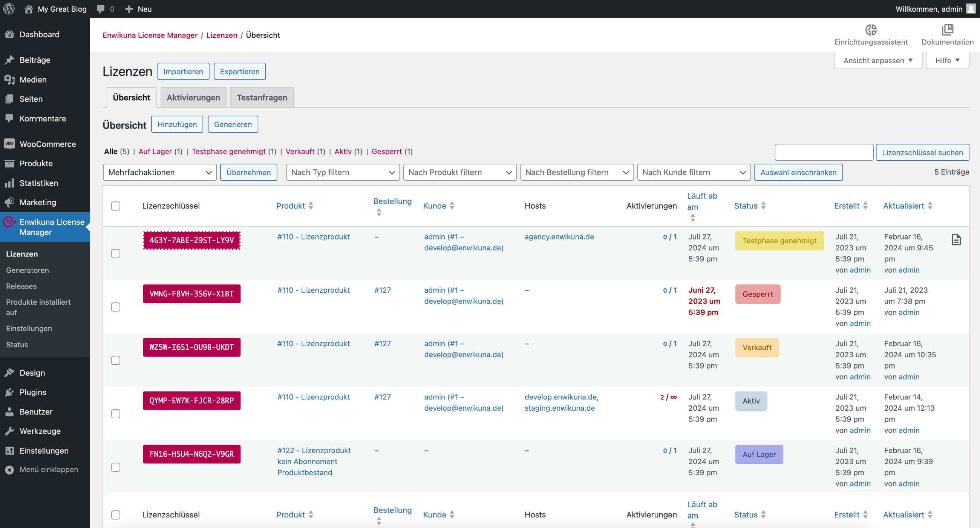
Task: Focus the license key search field
Action: 824,152
